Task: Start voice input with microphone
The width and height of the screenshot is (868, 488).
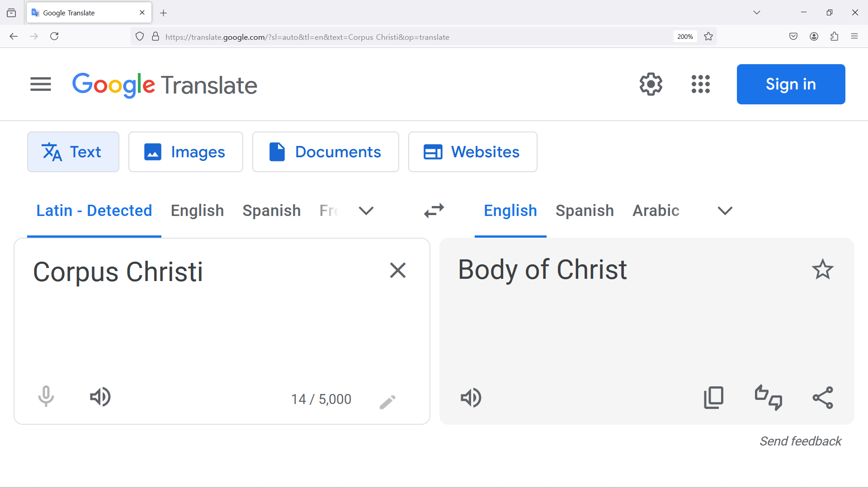Action: point(46,397)
